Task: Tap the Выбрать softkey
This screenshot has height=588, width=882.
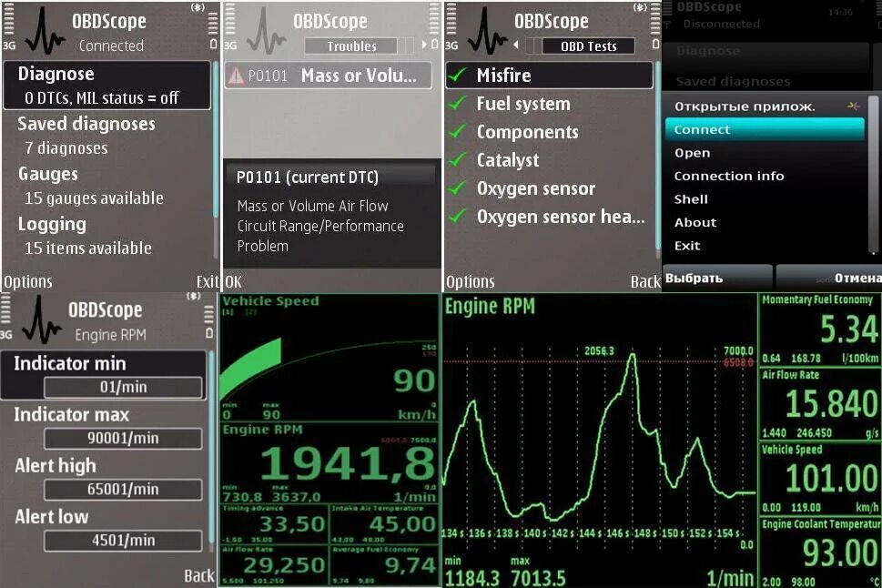Action: tap(716, 278)
